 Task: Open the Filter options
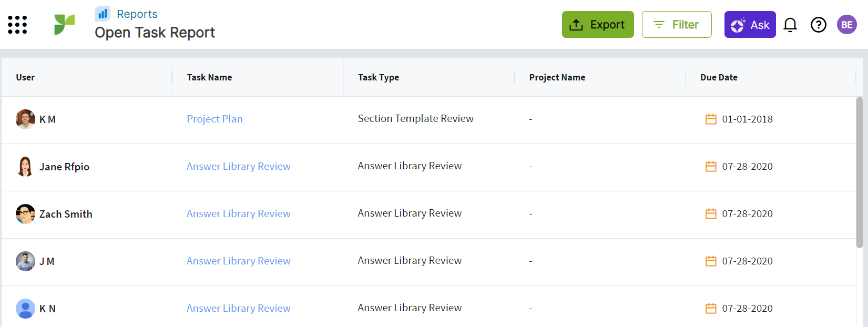pos(677,24)
